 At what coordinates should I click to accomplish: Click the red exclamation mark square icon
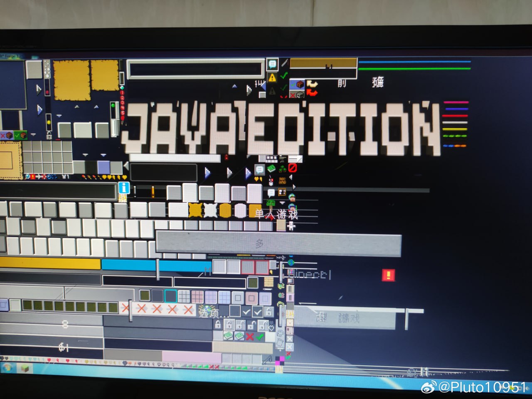[x=388, y=275]
